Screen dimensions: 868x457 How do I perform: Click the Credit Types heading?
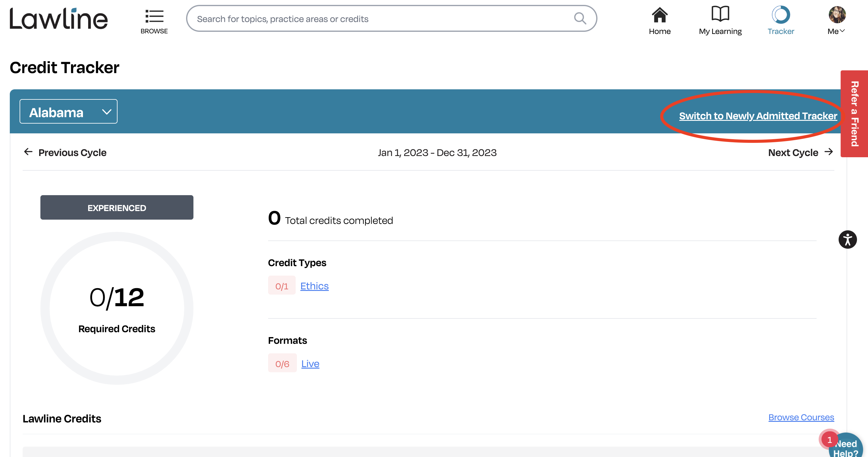coord(297,263)
